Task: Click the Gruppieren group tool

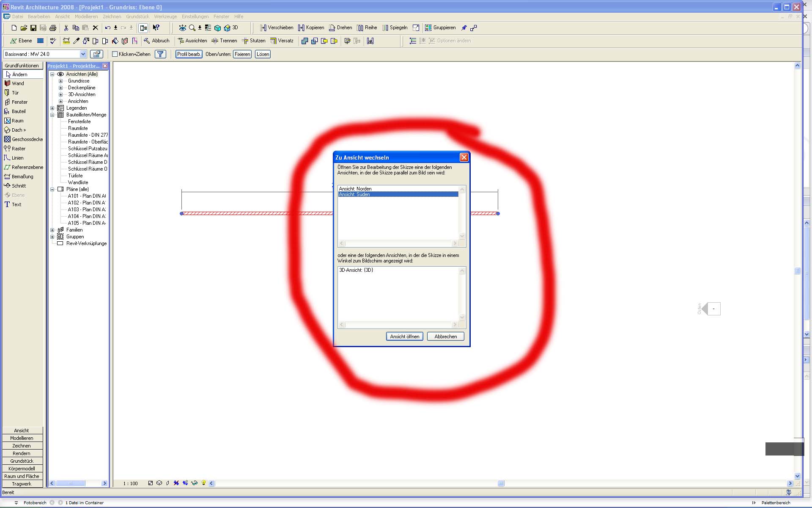Action: (x=441, y=28)
